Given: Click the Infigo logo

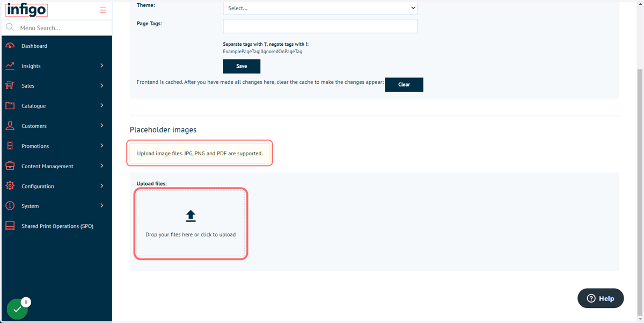Looking at the screenshot, I should click(x=27, y=10).
